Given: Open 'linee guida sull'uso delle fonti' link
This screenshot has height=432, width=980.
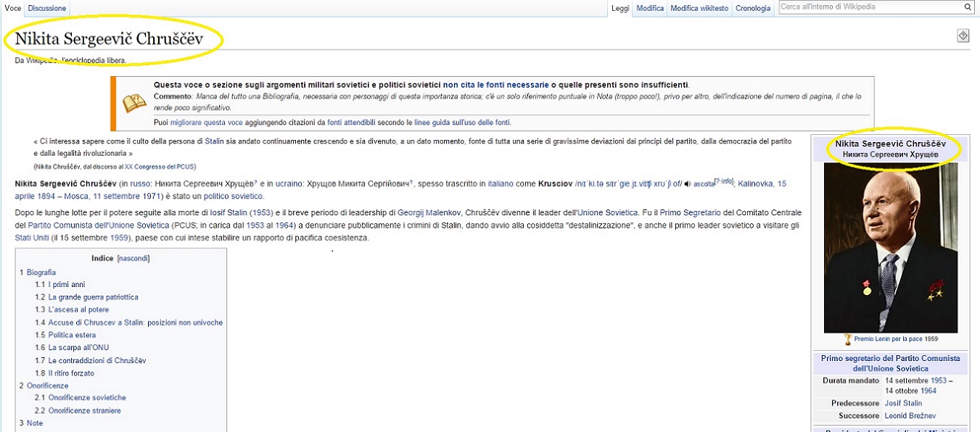Looking at the screenshot, I should click(x=463, y=122).
